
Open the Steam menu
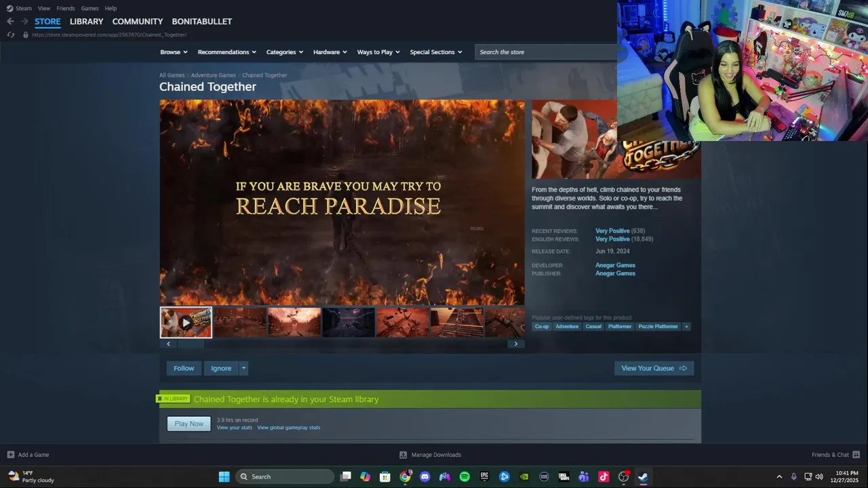24,8
